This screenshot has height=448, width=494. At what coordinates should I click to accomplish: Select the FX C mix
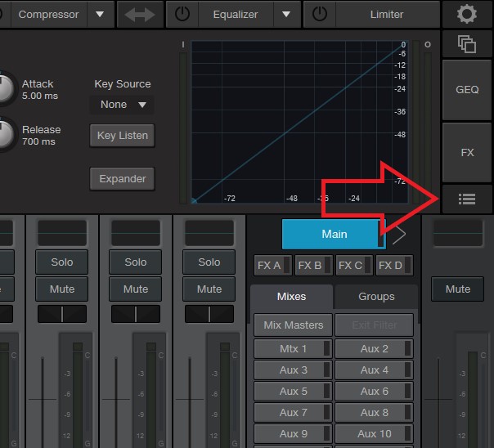(x=354, y=266)
